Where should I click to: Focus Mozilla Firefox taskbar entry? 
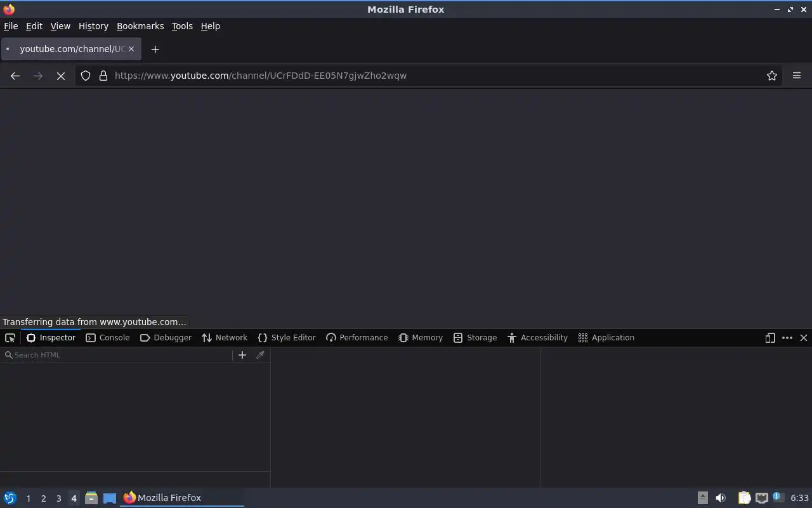click(x=182, y=498)
